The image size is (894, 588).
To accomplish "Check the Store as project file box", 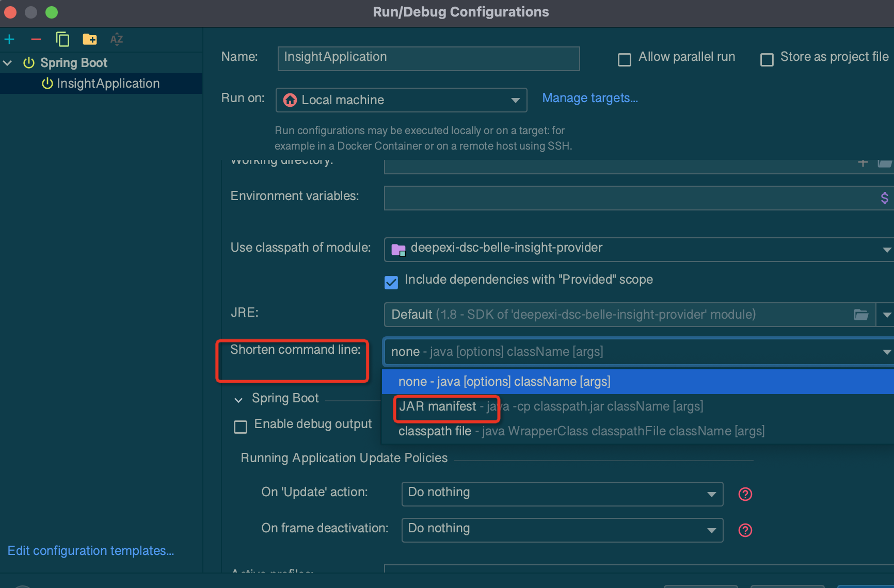I will [767, 60].
